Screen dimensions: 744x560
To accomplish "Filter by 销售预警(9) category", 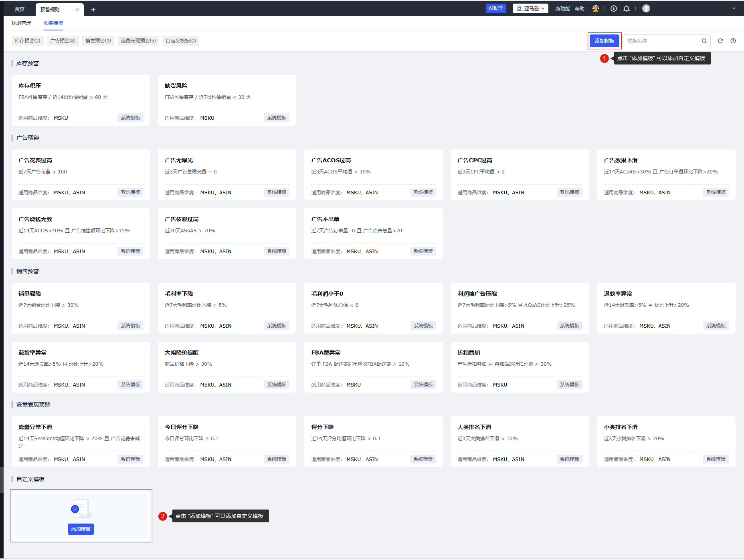I will pos(98,41).
